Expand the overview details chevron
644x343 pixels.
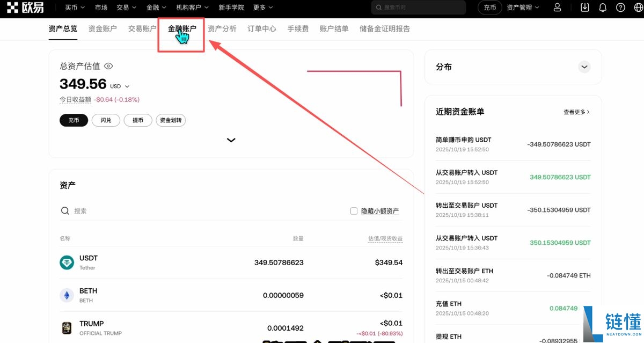coord(231,140)
